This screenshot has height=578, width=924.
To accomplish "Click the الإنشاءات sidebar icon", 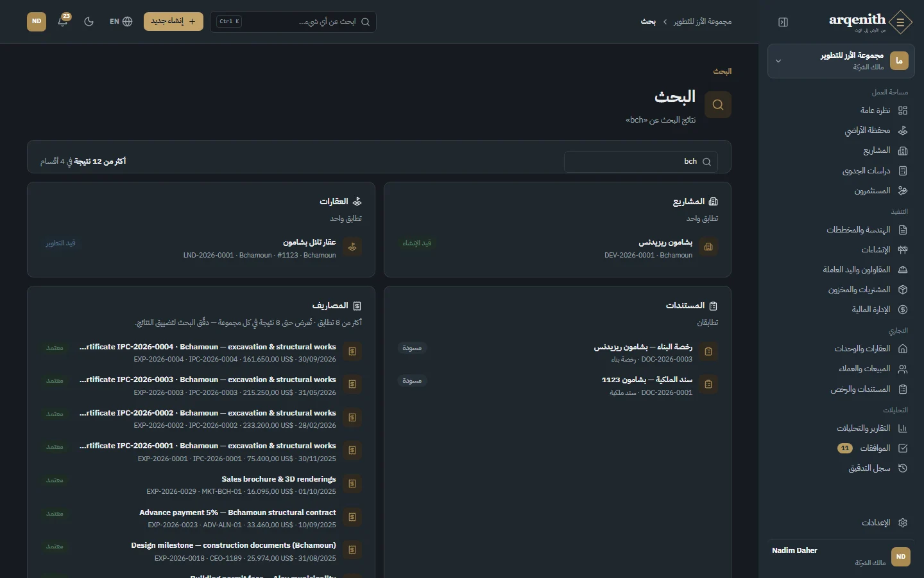I will coord(903,250).
